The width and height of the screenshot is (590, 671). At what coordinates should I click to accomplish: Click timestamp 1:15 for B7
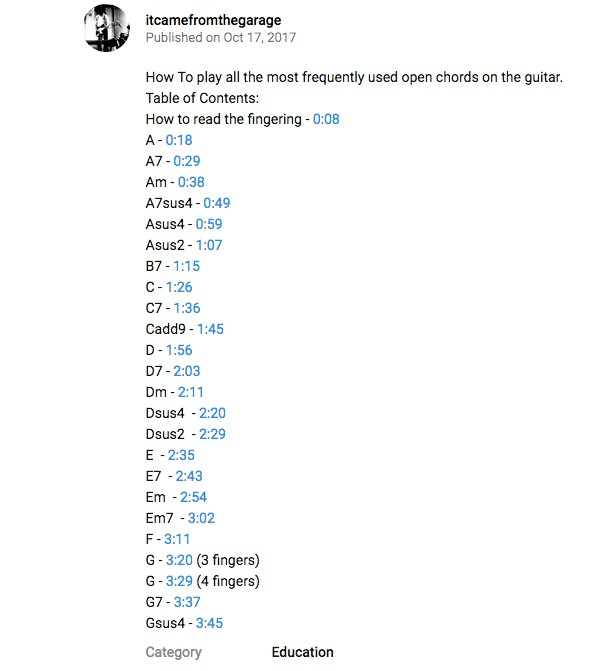[187, 266]
